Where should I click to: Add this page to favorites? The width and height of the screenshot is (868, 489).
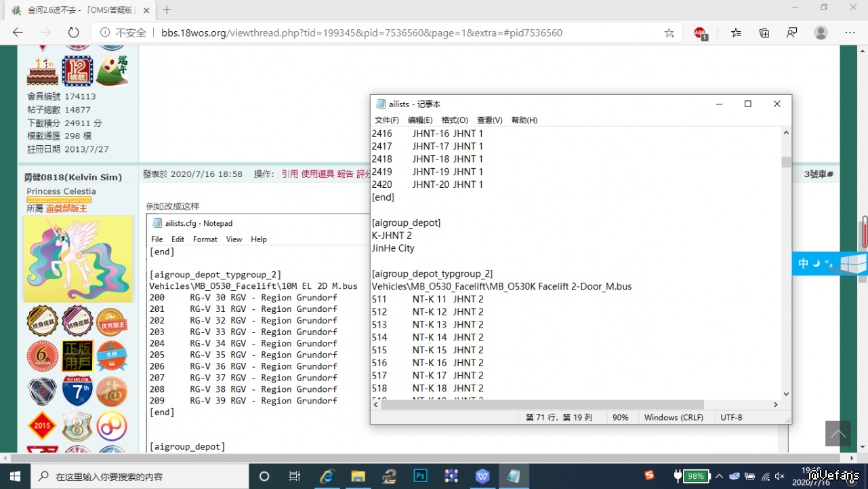click(669, 33)
